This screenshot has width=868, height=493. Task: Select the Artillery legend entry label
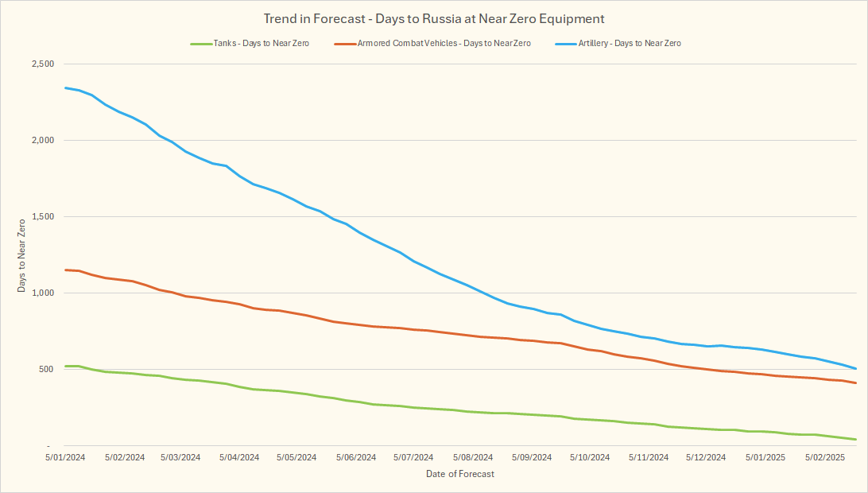626,44
